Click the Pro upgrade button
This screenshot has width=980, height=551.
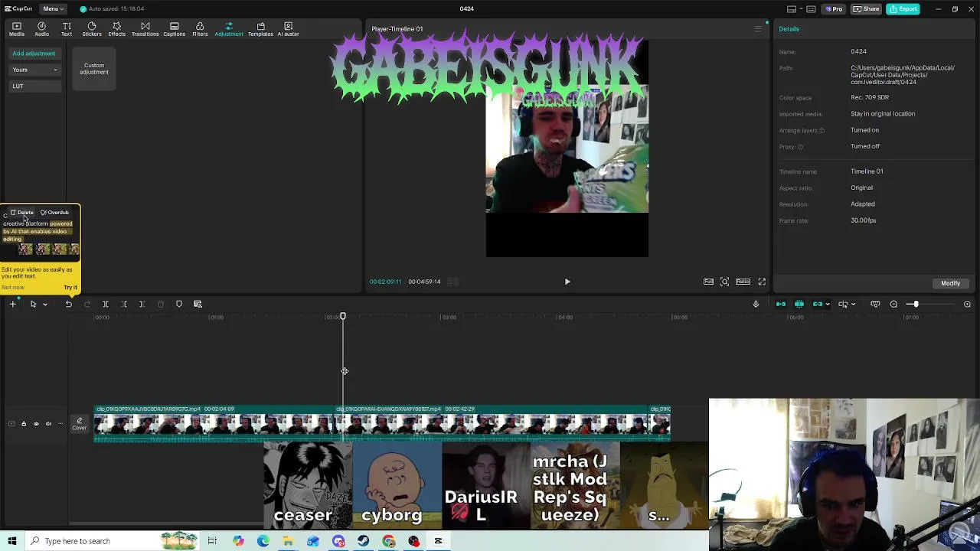pyautogui.click(x=834, y=9)
